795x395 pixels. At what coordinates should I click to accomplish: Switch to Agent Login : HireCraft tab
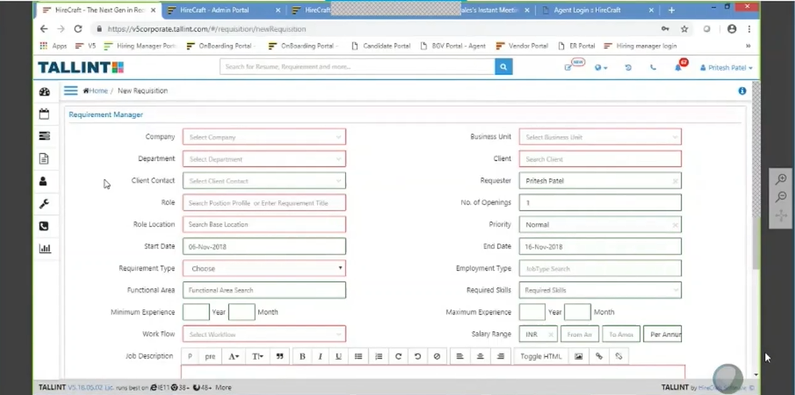[598, 10]
